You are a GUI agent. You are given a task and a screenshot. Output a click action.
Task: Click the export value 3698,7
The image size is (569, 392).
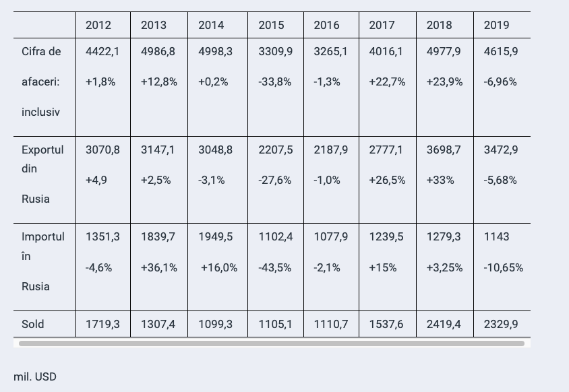coord(444,150)
